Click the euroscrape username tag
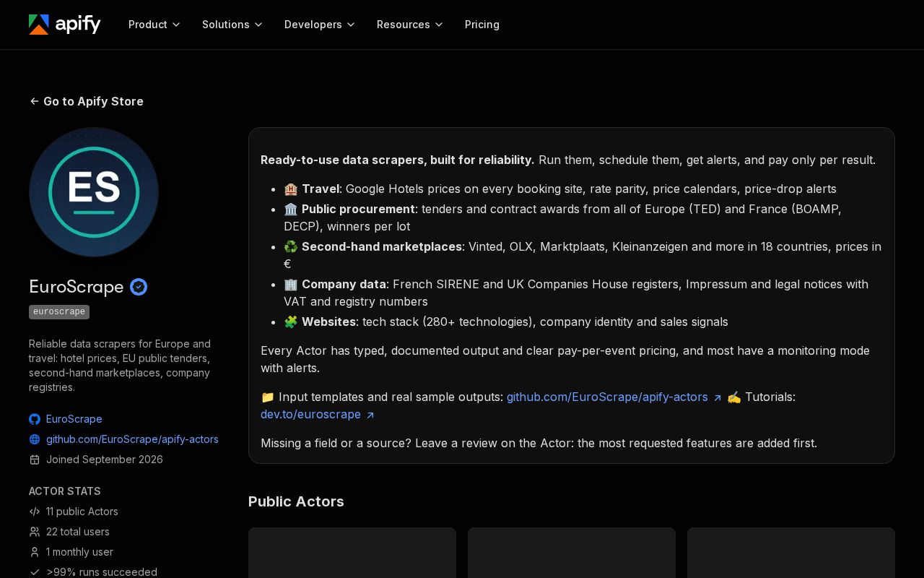Image resolution: width=924 pixels, height=578 pixels. click(59, 312)
